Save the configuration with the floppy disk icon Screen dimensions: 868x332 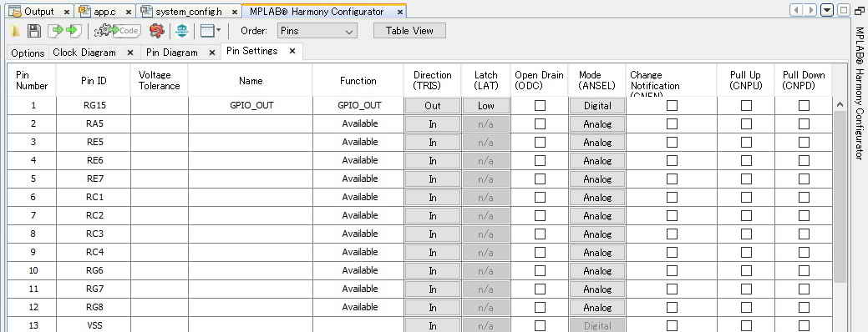(34, 31)
